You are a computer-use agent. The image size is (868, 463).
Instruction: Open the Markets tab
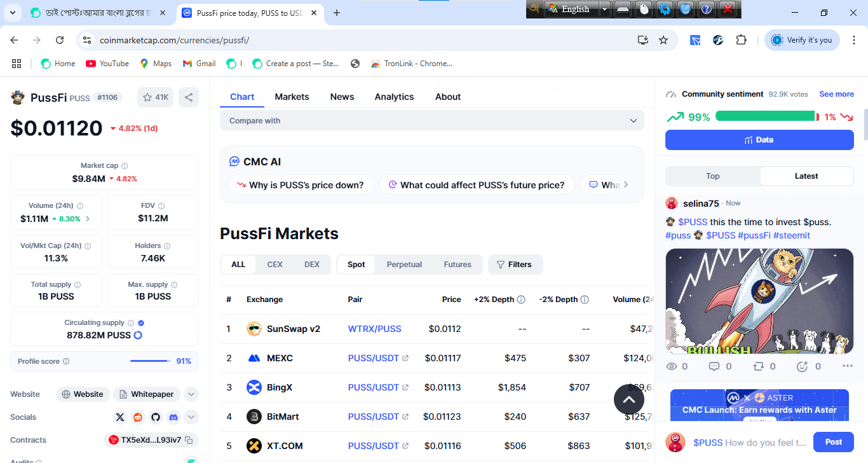point(292,97)
